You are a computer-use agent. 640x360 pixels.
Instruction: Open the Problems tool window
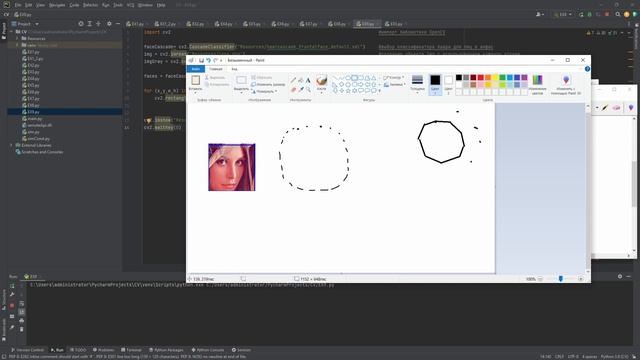104,350
